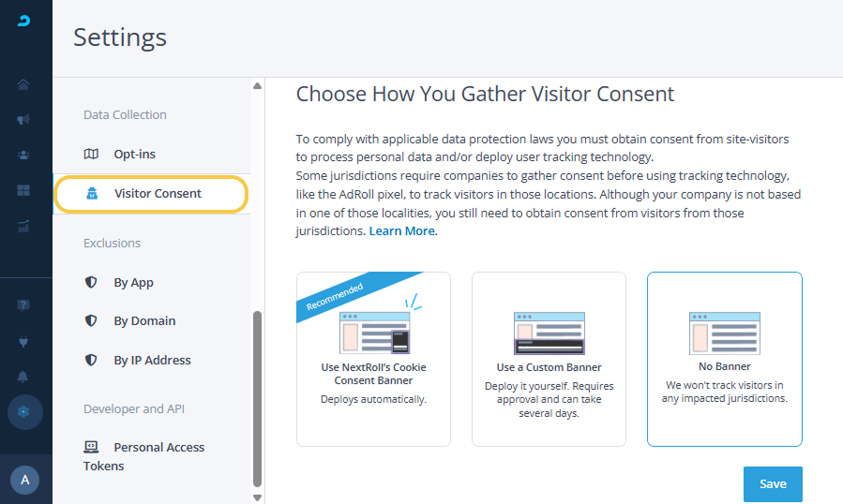Open the Audiences people icon

click(x=24, y=155)
